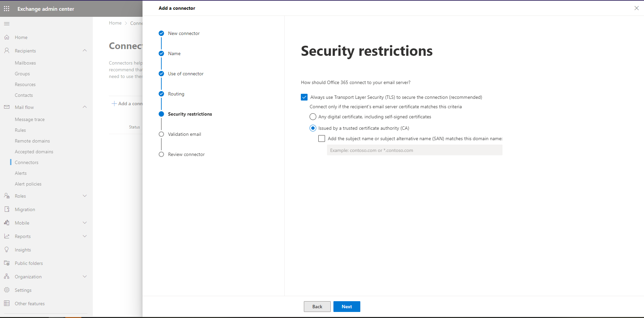Collapse the Recipients section chevron
This screenshot has width=644, height=318.
85,51
